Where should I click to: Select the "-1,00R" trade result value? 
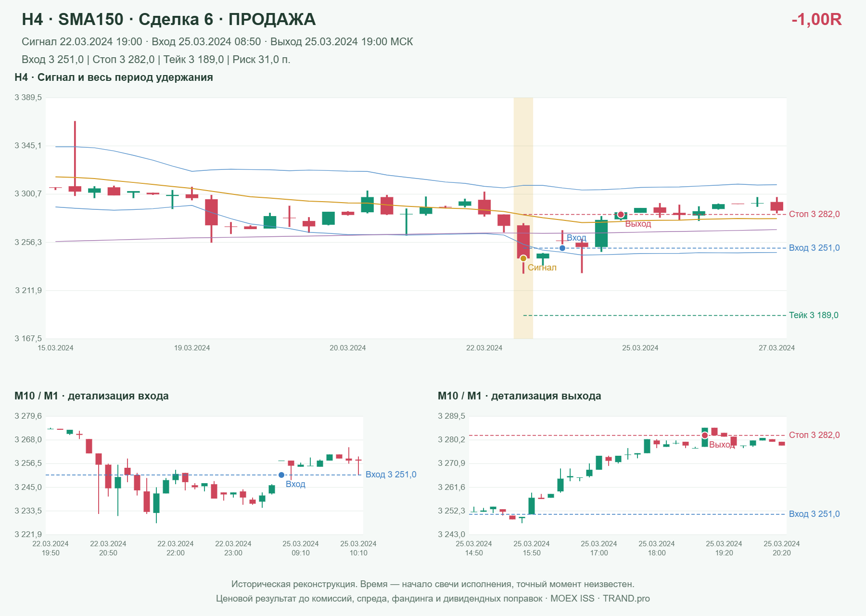point(816,19)
